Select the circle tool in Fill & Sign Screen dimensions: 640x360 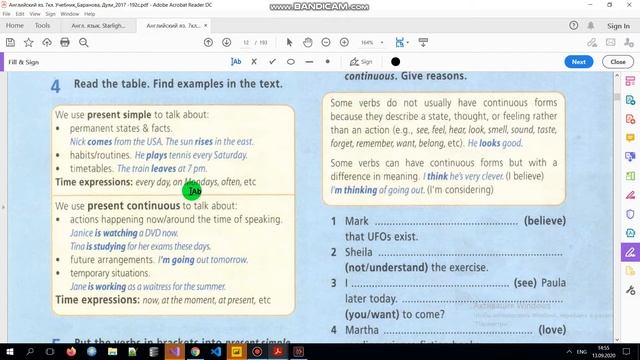291,62
